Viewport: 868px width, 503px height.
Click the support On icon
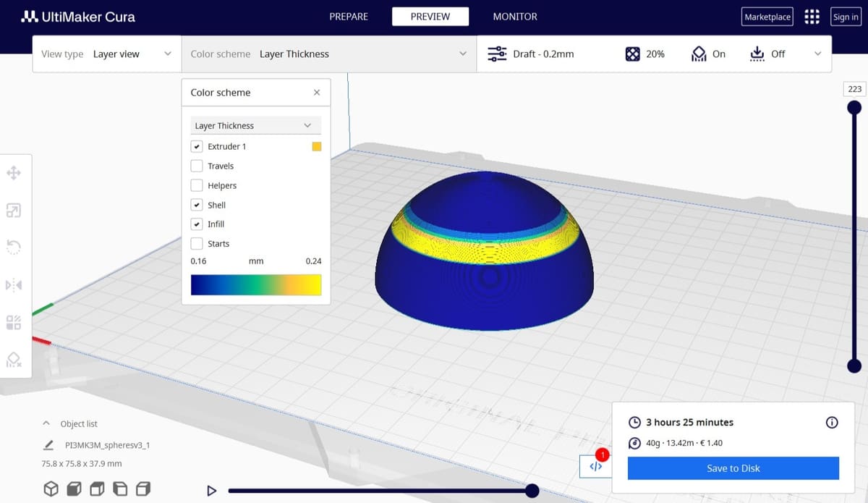coord(698,54)
